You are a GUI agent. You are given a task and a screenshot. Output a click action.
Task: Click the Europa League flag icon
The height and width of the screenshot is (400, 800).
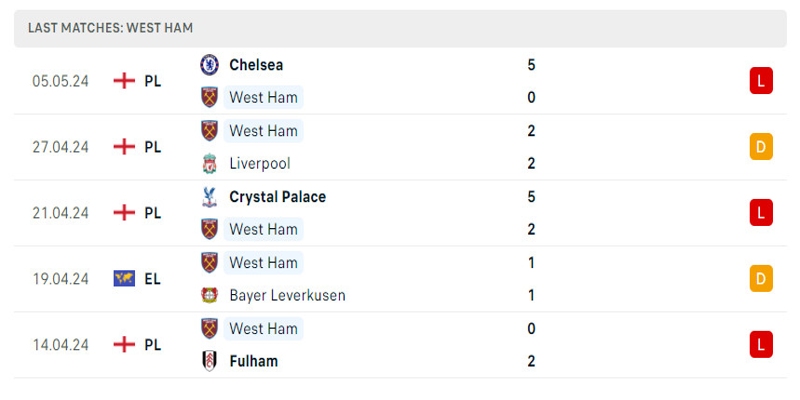click(124, 279)
